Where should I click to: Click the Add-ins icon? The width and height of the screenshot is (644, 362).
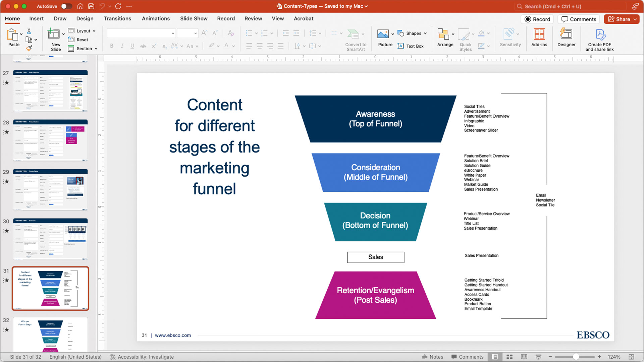(539, 37)
